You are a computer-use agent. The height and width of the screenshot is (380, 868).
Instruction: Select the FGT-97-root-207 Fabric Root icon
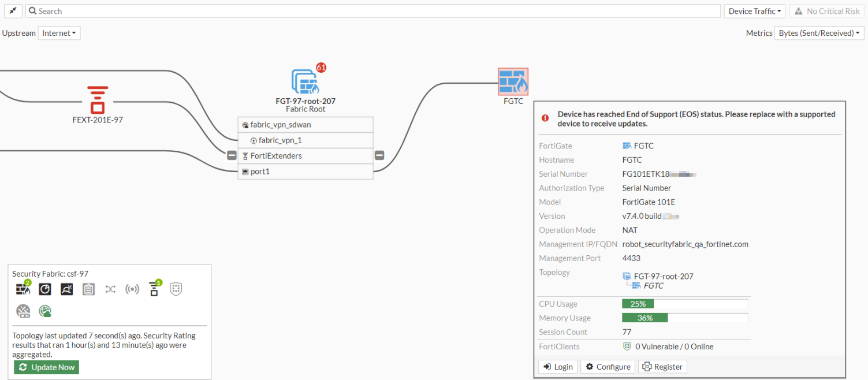(306, 81)
